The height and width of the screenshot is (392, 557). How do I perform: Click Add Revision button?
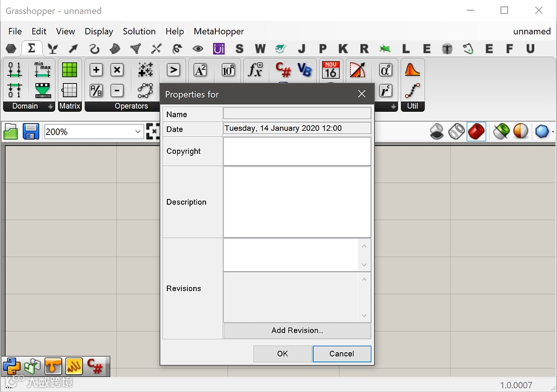297,330
